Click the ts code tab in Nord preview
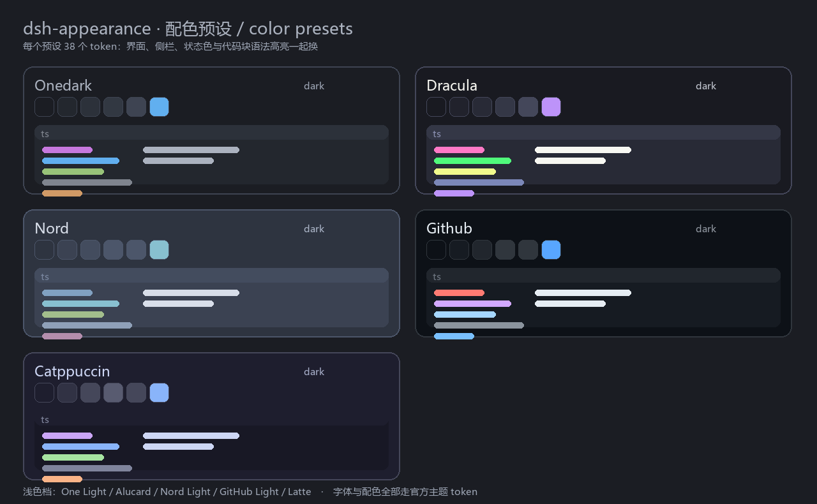 click(211, 276)
